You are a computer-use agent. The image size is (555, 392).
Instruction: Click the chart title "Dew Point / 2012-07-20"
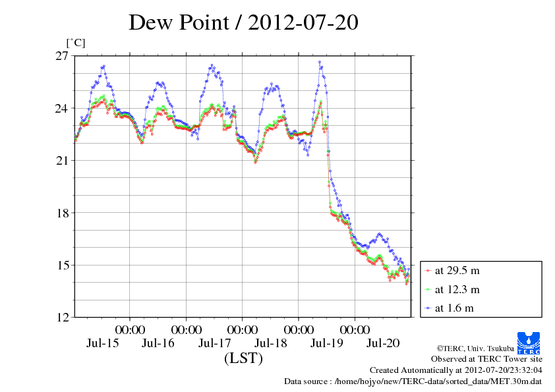(x=243, y=22)
